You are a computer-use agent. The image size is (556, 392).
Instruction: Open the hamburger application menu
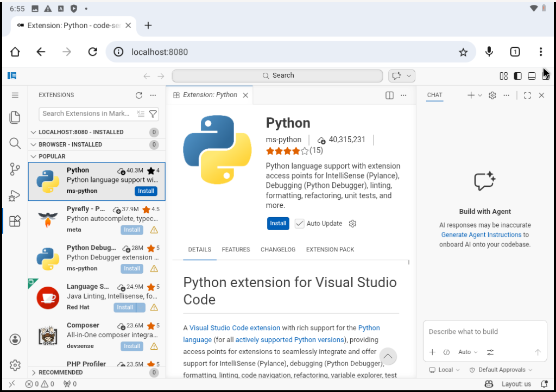tap(15, 95)
